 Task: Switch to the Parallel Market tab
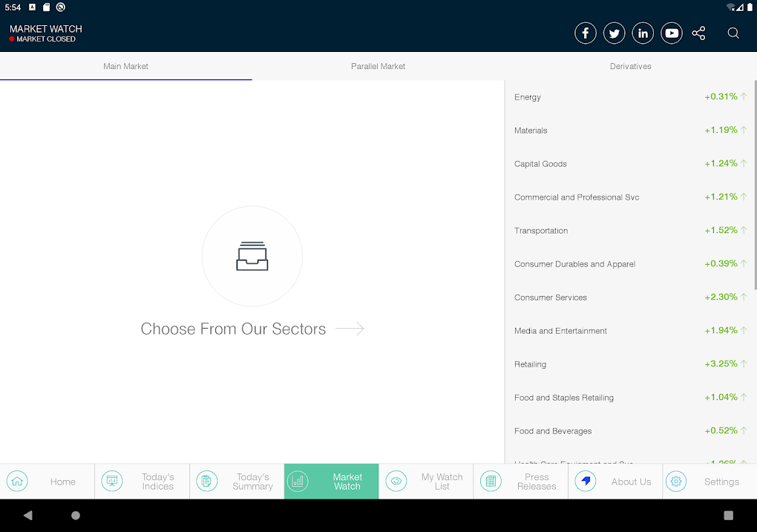(x=378, y=66)
